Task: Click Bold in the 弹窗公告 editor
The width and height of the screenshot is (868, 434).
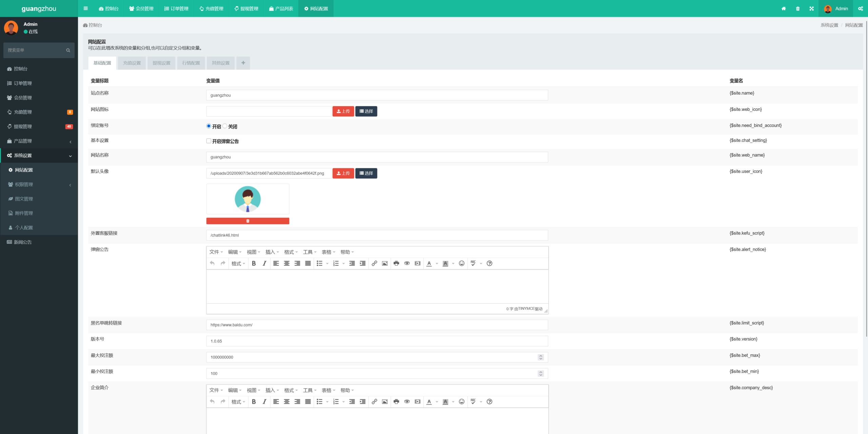Action: click(254, 263)
